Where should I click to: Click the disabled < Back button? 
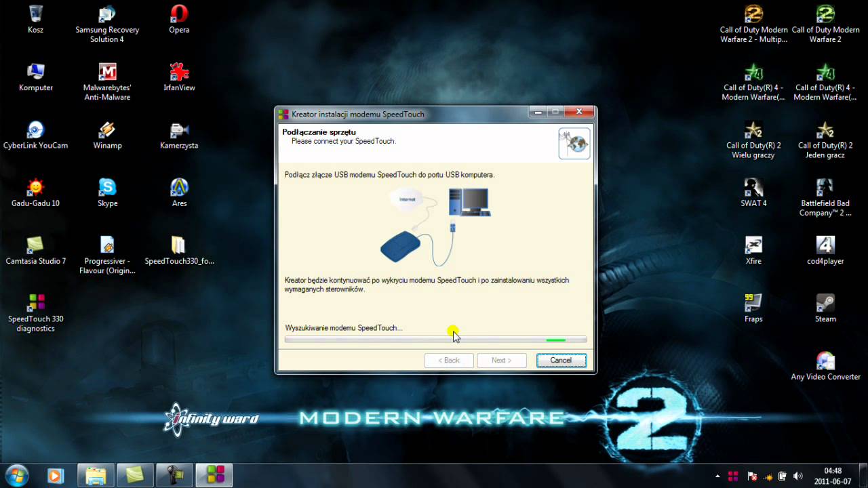pyautogui.click(x=449, y=361)
